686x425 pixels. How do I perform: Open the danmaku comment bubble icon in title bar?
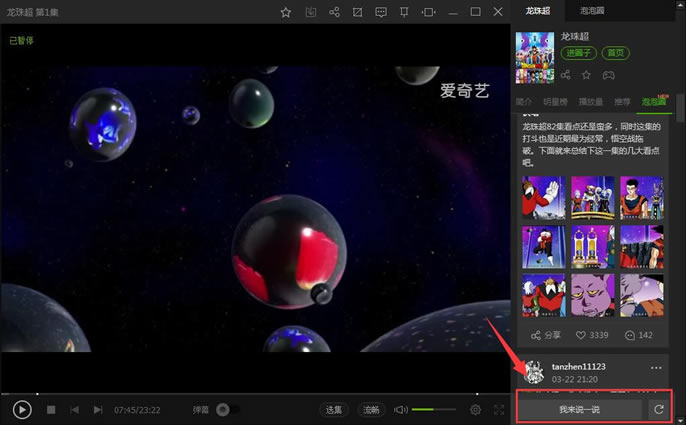(381, 12)
